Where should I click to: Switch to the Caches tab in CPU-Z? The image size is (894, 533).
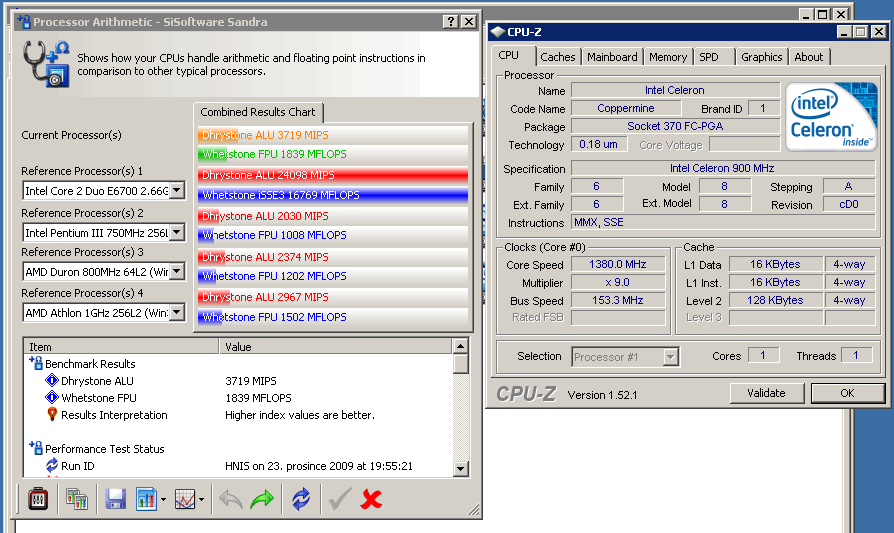558,57
